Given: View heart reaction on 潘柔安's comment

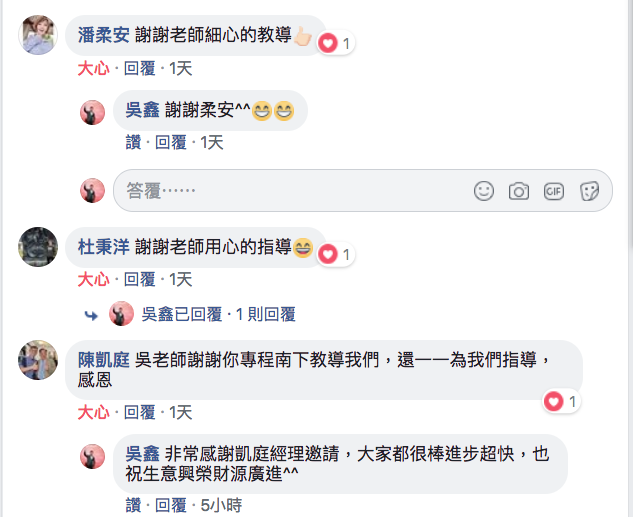Looking at the screenshot, I should 335,43.
